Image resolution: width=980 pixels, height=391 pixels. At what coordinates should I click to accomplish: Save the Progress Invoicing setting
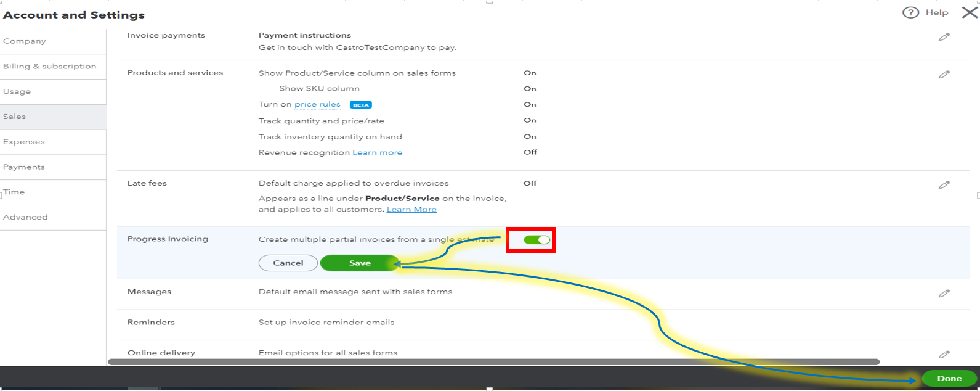click(x=360, y=263)
